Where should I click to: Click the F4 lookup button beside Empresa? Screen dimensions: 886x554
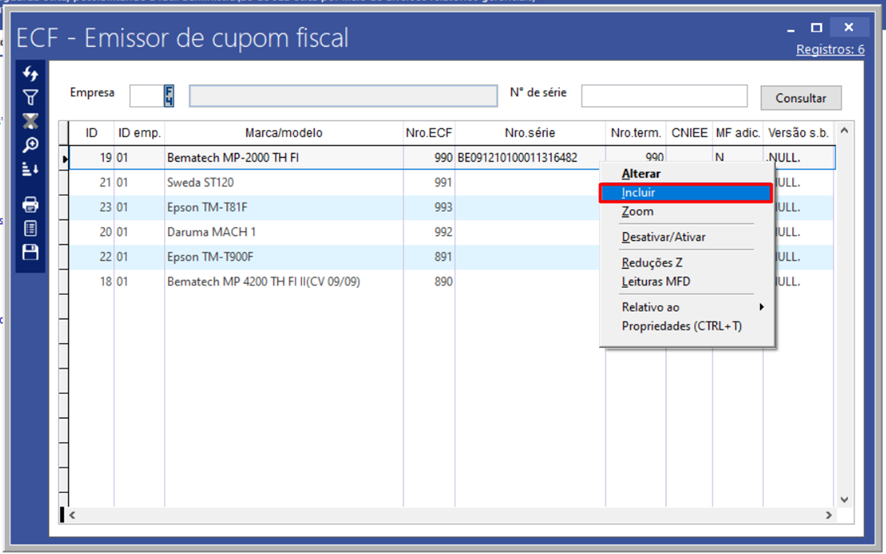[x=169, y=95]
